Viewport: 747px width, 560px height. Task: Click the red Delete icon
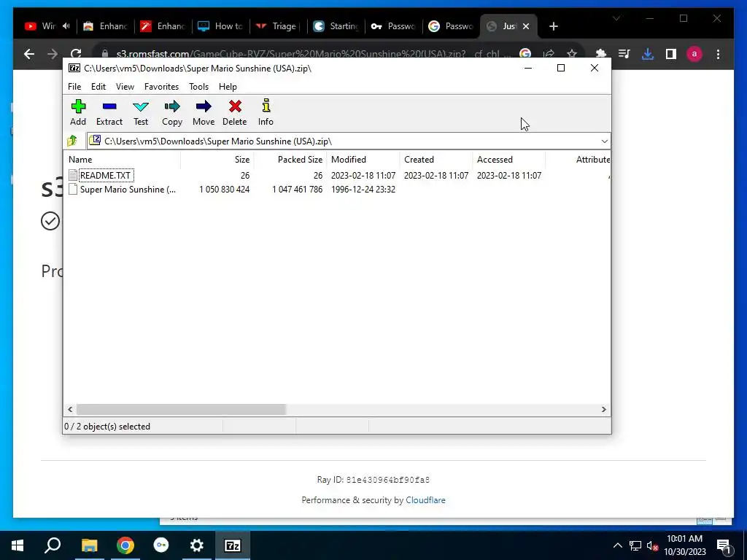[235, 106]
